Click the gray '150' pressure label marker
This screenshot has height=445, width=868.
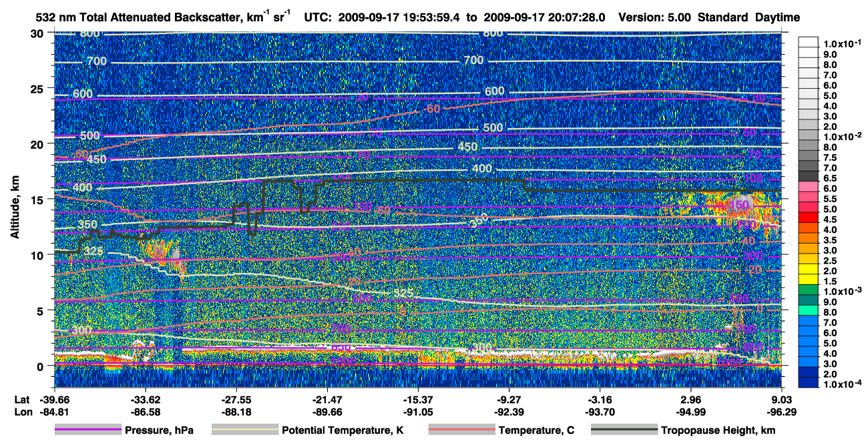pos(740,203)
